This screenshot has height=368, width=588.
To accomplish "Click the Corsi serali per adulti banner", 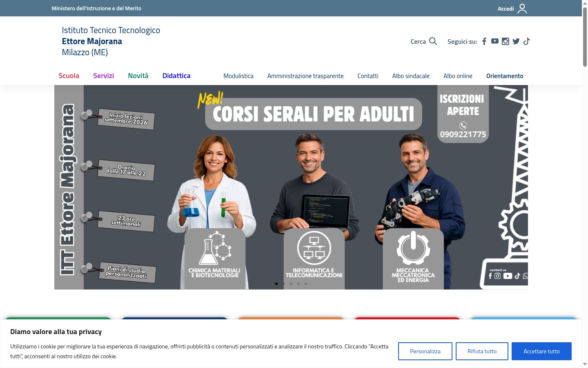I will [x=291, y=187].
